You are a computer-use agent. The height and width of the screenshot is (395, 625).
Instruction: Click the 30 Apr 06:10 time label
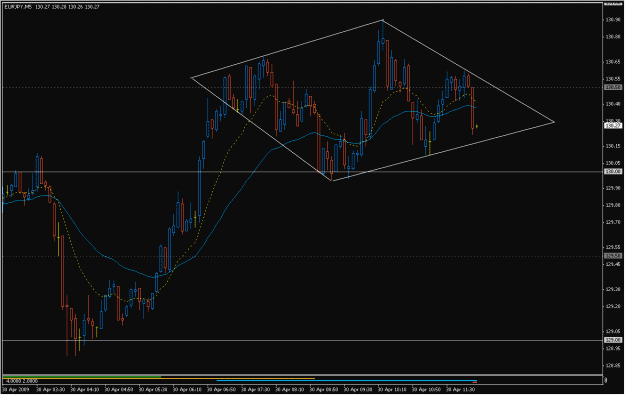187,389
